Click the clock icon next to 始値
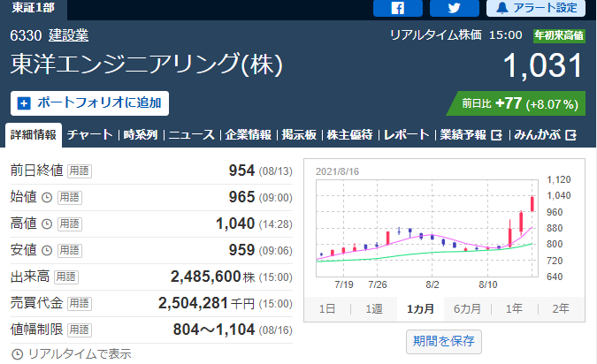This screenshot has width=597, height=364. [47, 197]
